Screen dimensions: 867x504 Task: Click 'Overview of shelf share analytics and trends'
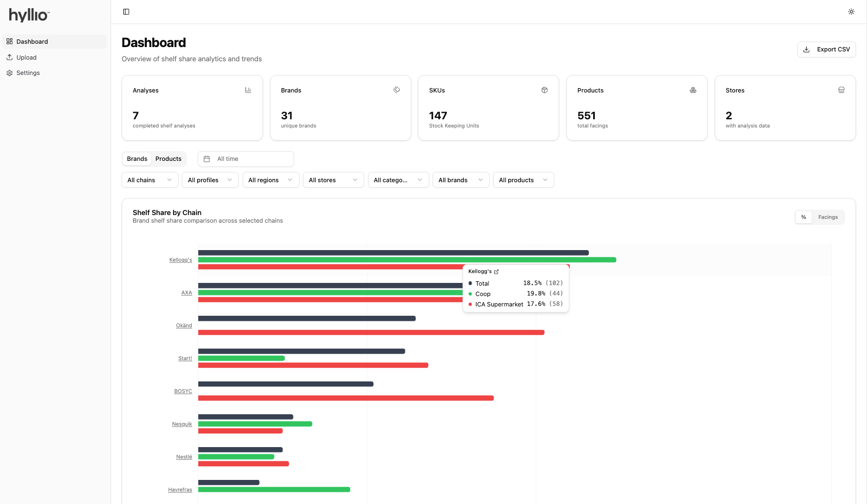click(x=192, y=59)
